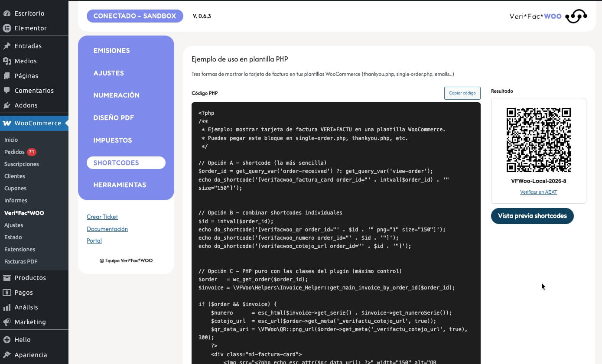This screenshot has width=602, height=364.
Task: Click the Opción A comment line
Action: coord(262,163)
